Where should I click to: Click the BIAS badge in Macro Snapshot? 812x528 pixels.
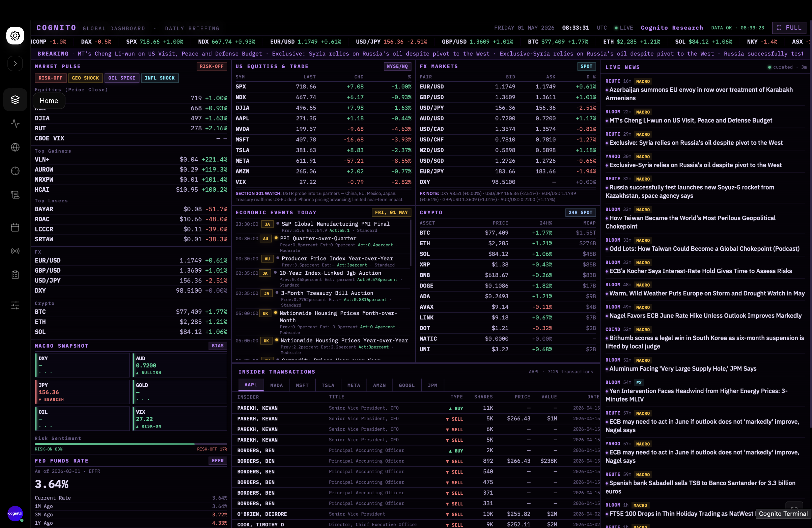tap(218, 346)
